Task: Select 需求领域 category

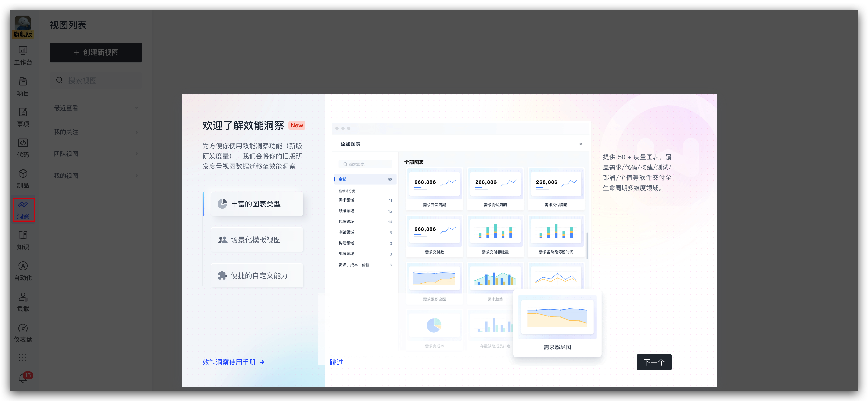Action: [365, 200]
